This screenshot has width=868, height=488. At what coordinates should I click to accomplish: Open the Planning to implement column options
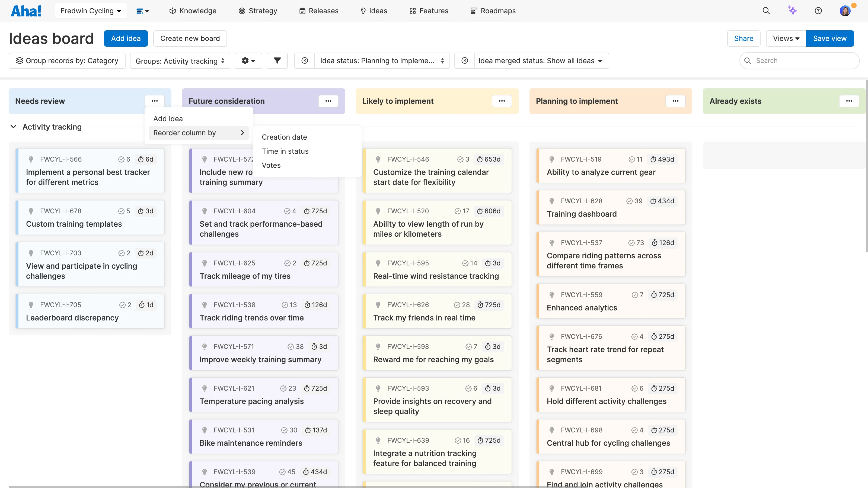pos(675,101)
